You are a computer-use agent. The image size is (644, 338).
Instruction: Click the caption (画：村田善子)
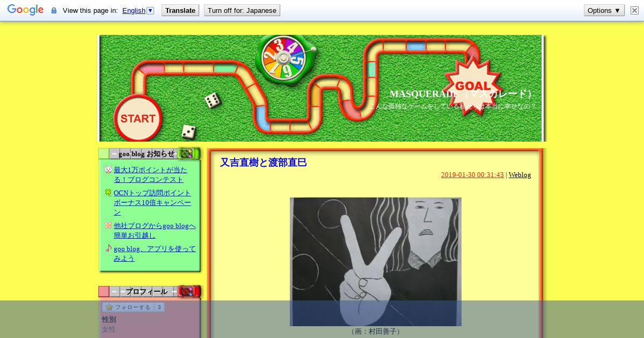tap(376, 332)
